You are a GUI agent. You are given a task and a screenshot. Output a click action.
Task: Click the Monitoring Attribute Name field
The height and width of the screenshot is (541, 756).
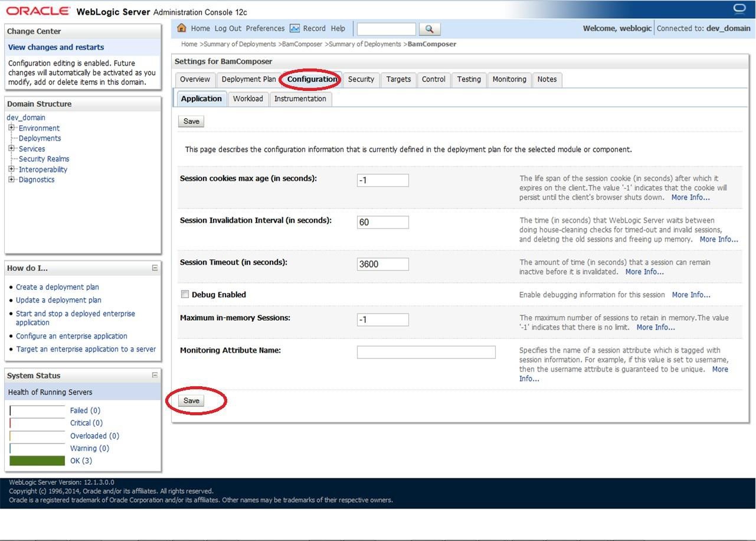(x=426, y=352)
